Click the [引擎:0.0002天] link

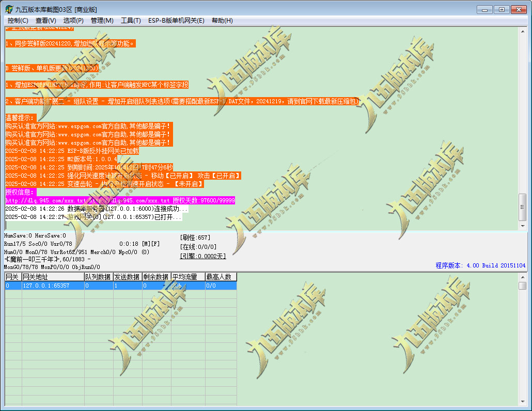coord(203,256)
